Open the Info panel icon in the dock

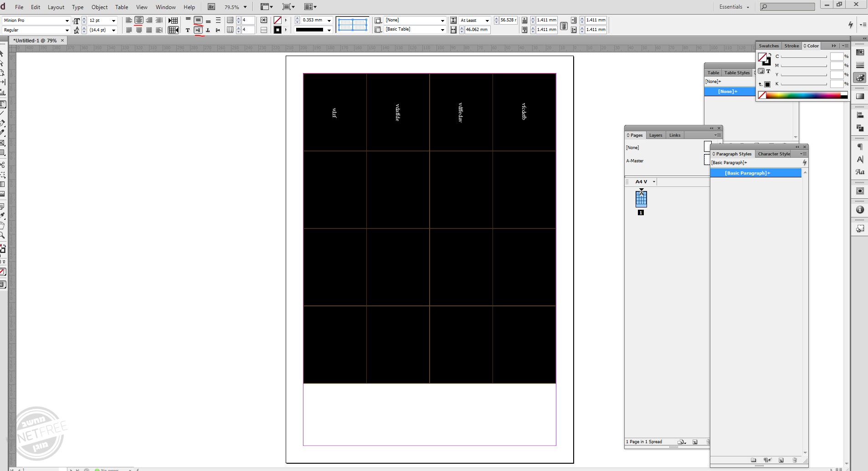click(860, 210)
